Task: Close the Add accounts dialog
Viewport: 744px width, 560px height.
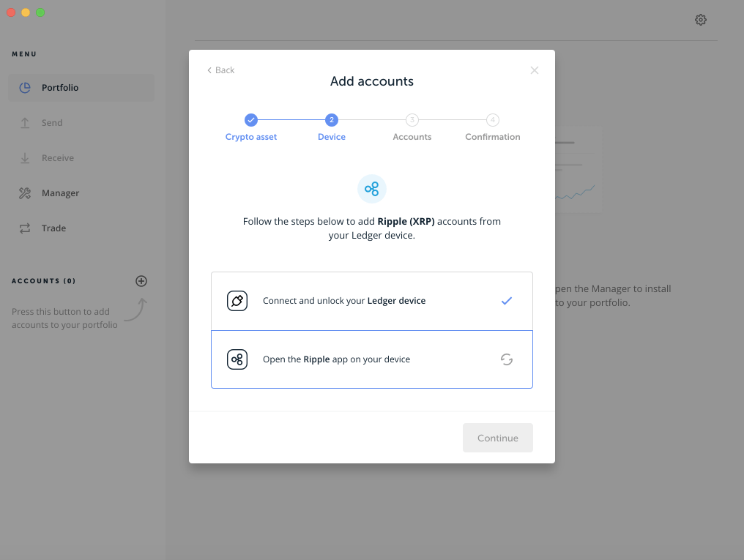Action: tap(535, 70)
